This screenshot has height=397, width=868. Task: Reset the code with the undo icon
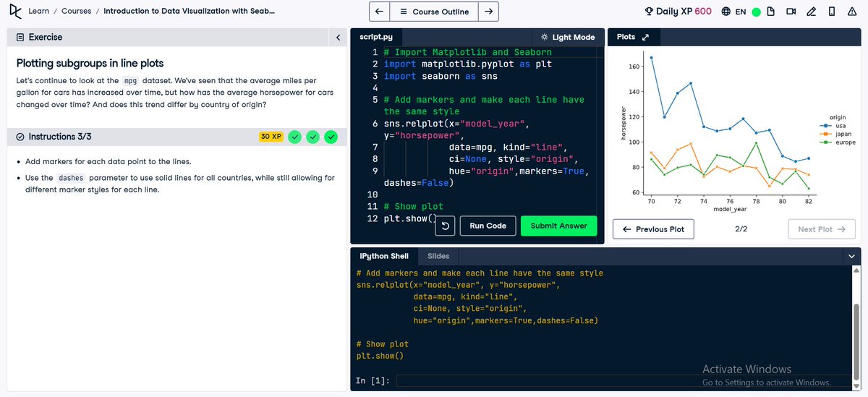point(446,226)
